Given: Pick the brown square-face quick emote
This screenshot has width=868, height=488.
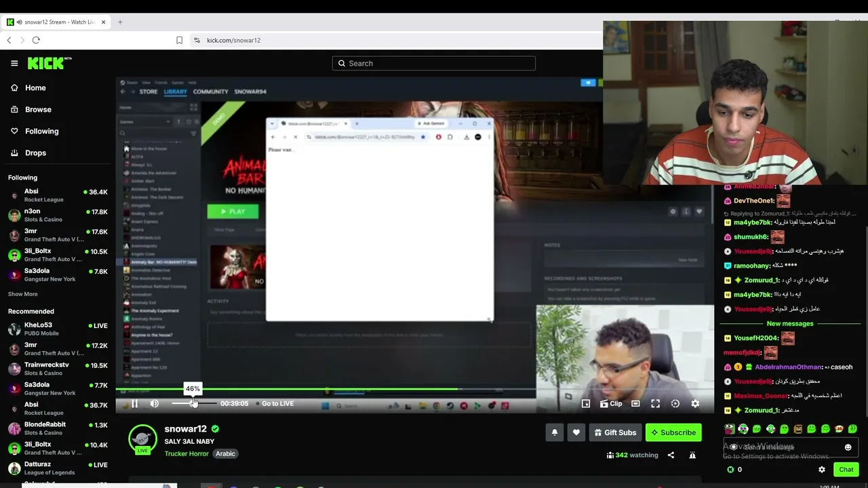Looking at the screenshot, I should [x=798, y=429].
